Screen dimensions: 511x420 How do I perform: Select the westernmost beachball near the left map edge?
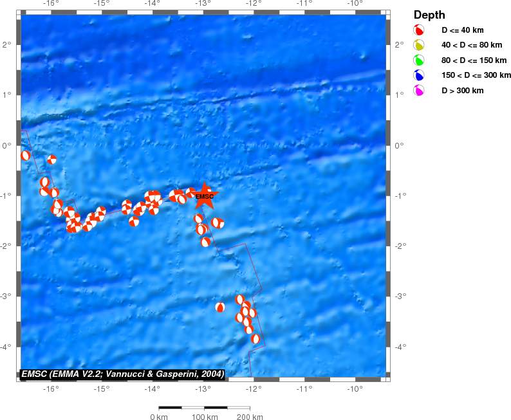26,155
